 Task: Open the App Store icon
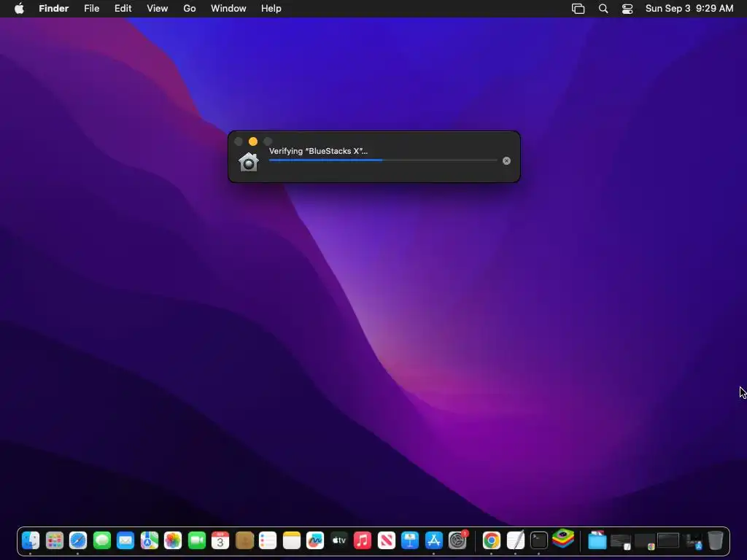pos(433,540)
